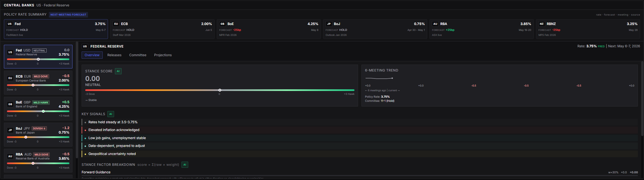This screenshot has height=180, width=644.
Task: Select the Fed policy rate summary card
Action: coord(56,29)
